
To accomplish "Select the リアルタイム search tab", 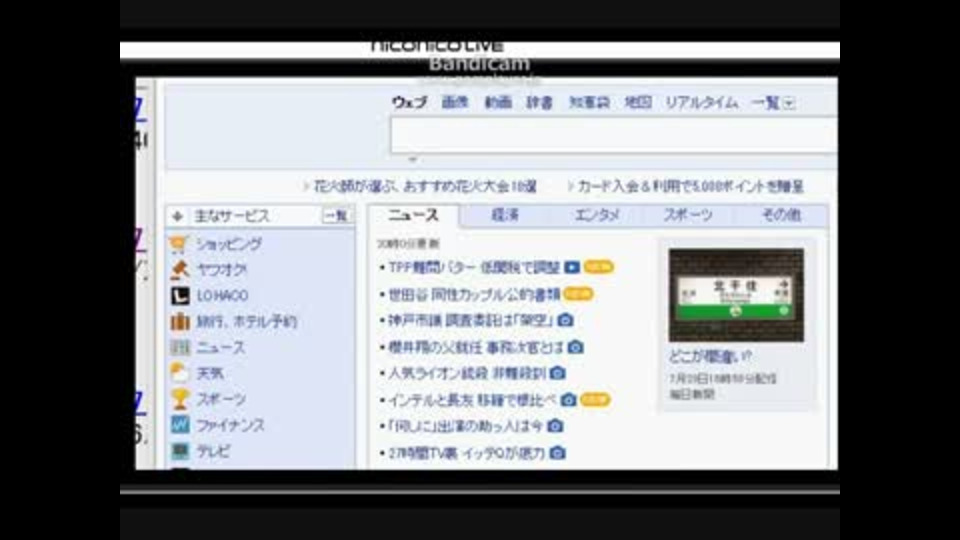I will (702, 102).
